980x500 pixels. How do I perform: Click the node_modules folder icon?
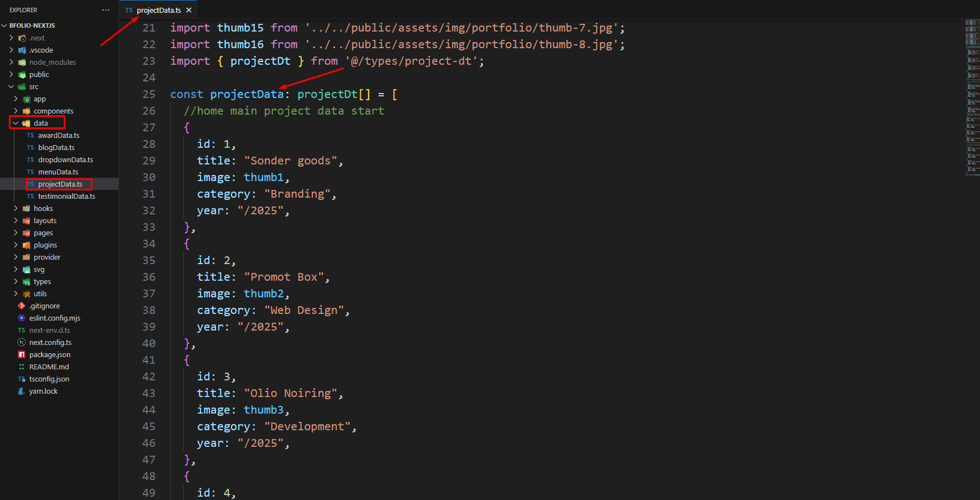pyautogui.click(x=22, y=63)
